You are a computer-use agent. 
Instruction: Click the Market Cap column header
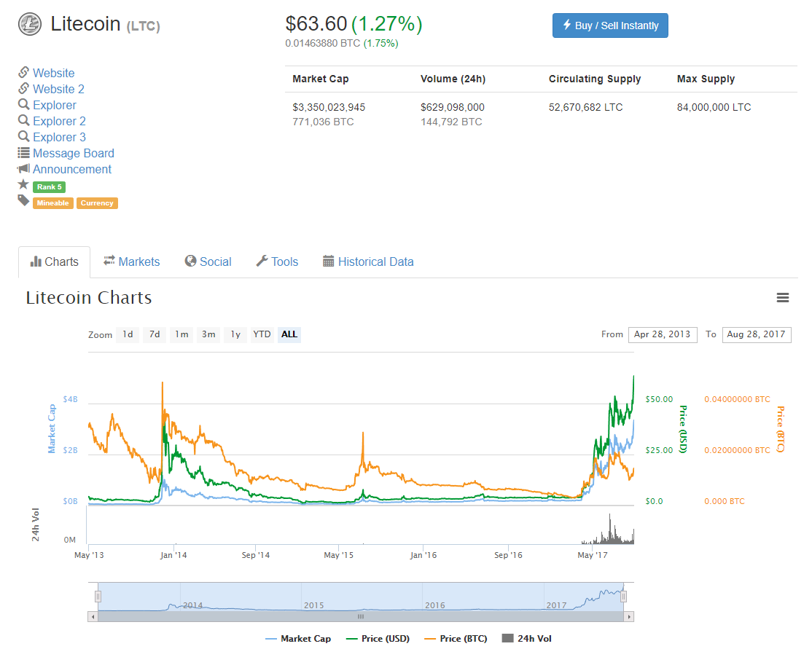click(x=321, y=79)
